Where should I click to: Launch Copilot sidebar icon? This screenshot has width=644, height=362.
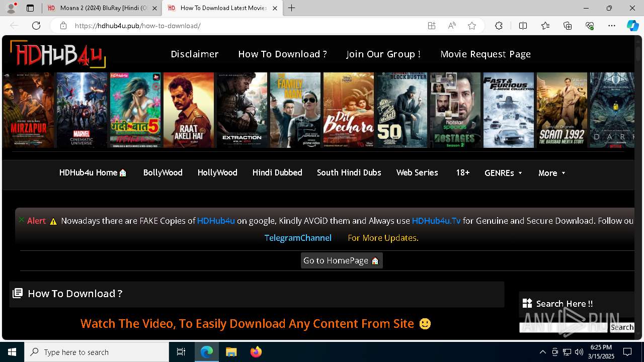(x=632, y=26)
